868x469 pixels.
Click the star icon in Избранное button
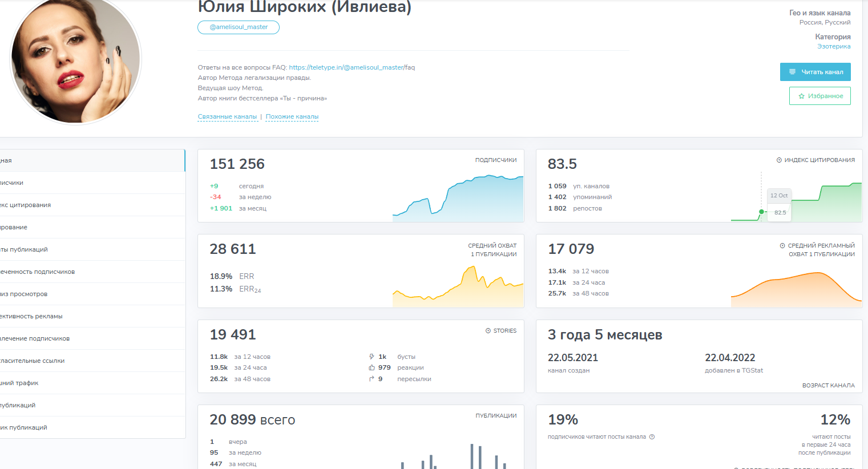801,96
